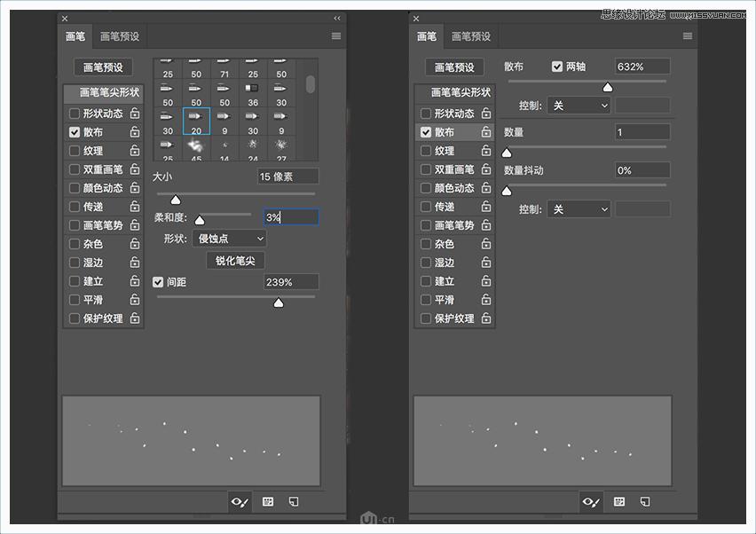Open the preset manager from the bottom icons

tap(267, 502)
